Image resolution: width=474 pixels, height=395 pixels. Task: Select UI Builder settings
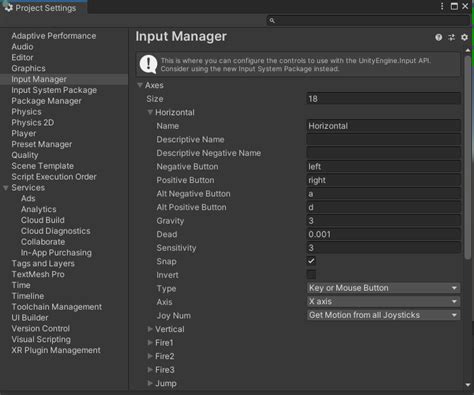(x=30, y=318)
